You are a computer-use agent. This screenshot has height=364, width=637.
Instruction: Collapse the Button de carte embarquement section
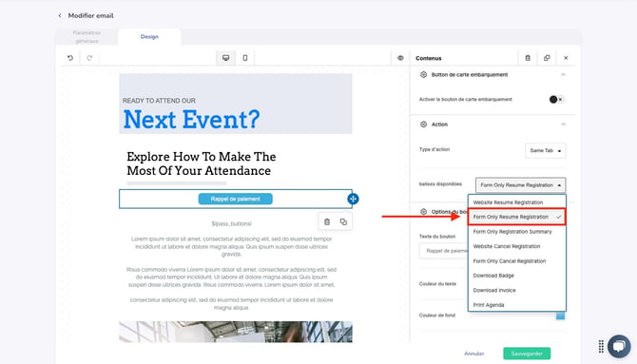pos(563,75)
